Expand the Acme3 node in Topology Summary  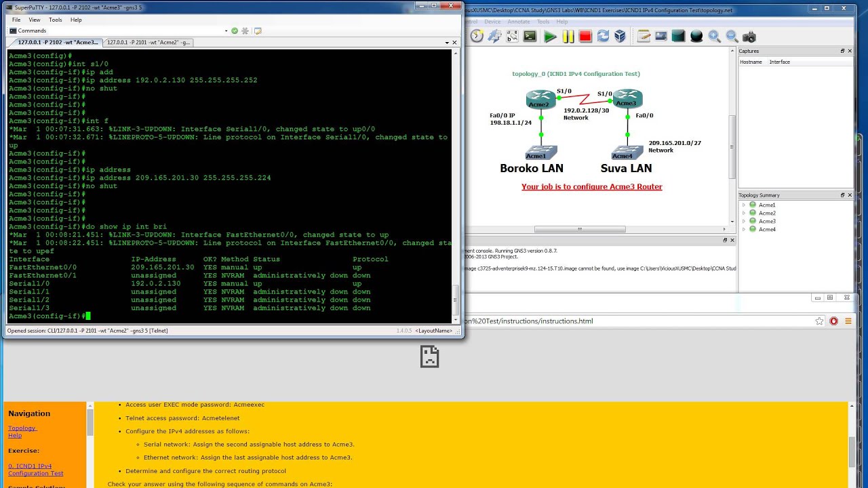click(x=744, y=221)
